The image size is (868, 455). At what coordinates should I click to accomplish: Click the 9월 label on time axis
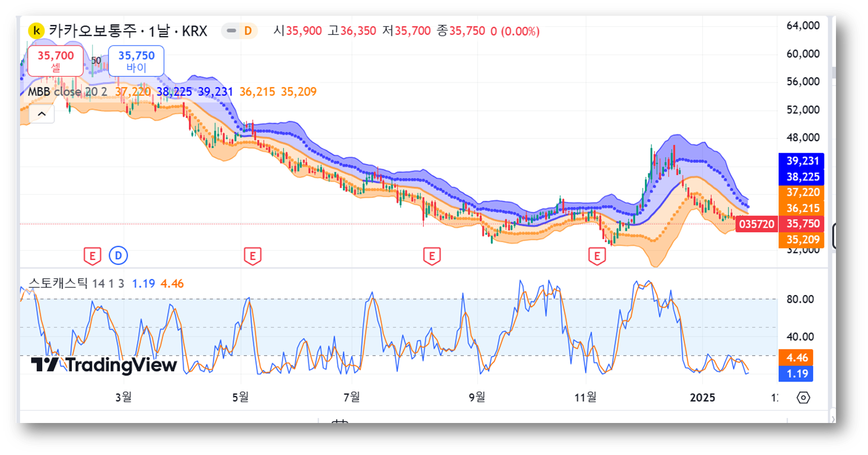(x=477, y=397)
